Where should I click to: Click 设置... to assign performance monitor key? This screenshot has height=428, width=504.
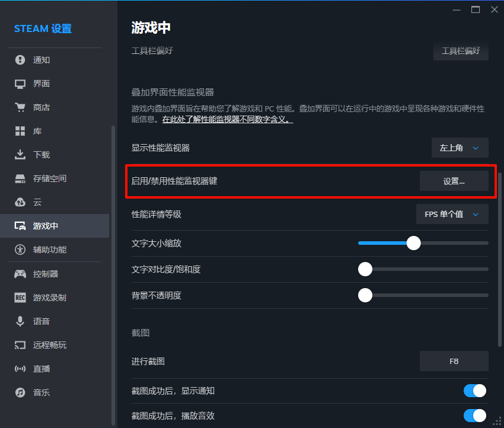(x=454, y=181)
